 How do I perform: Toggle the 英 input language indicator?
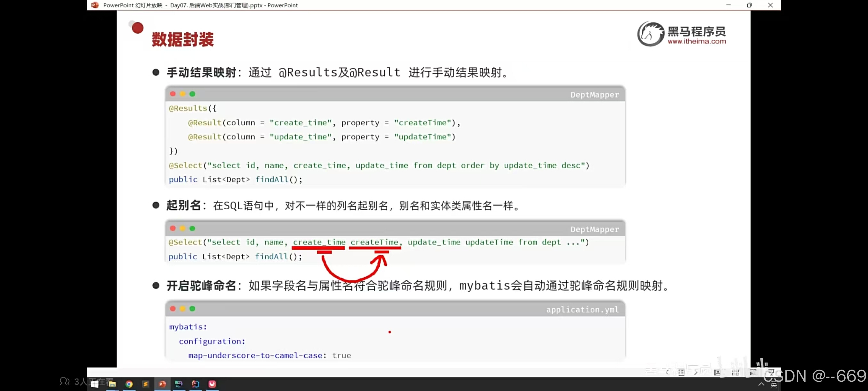pyautogui.click(x=774, y=385)
